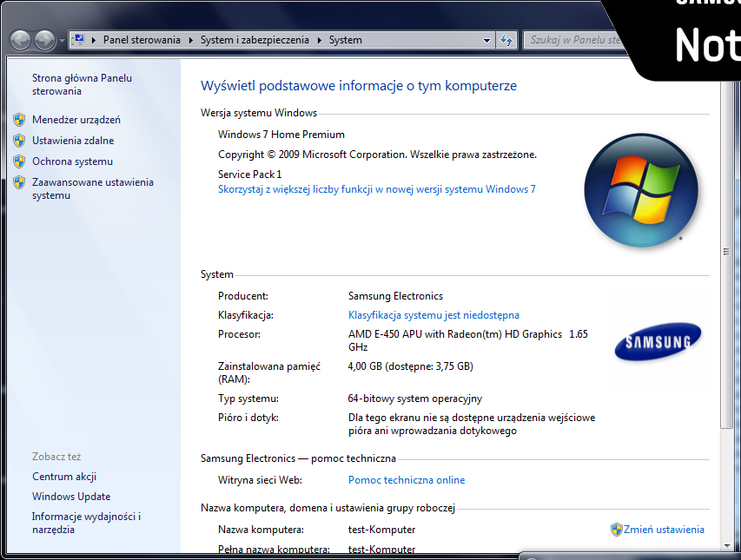Open Windows Update in the sidebar
This screenshot has width=741, height=560.
(x=71, y=497)
